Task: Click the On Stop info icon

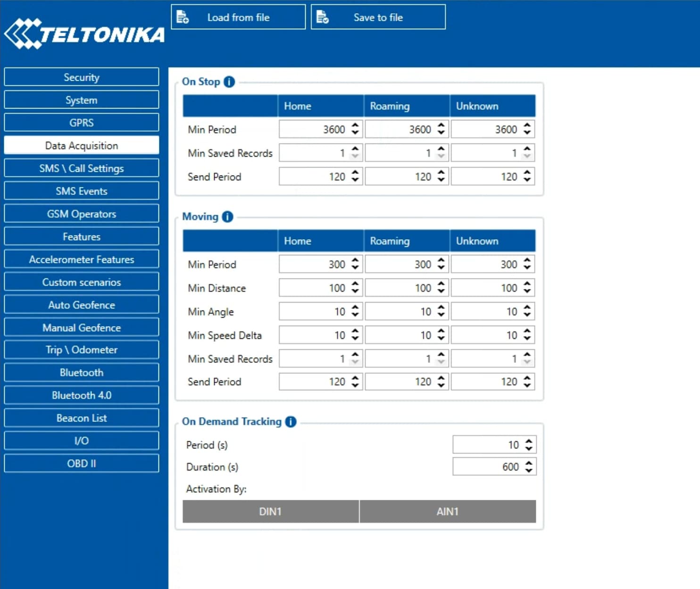Action: (229, 82)
